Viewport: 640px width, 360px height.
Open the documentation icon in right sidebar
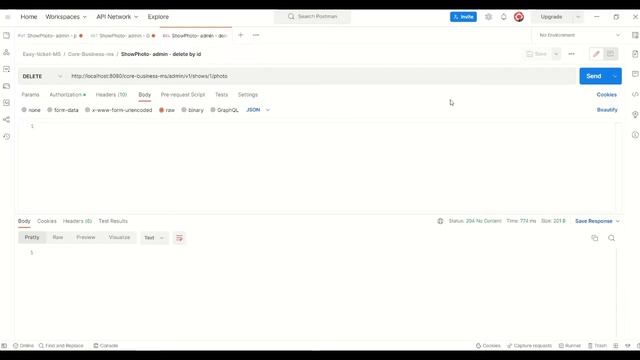(x=635, y=54)
